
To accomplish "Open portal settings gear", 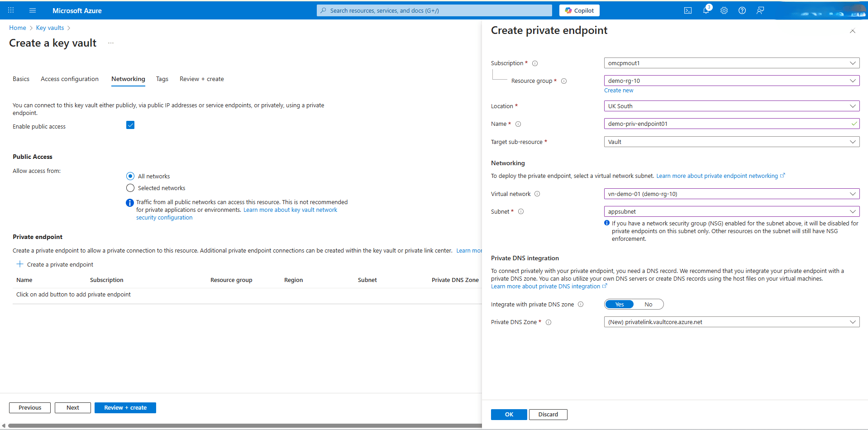I will [724, 10].
